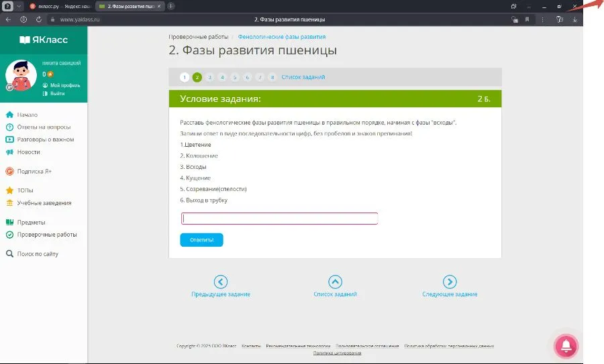604x364 pixels.
Task: Click Следующее задание link
Action: 450,294
